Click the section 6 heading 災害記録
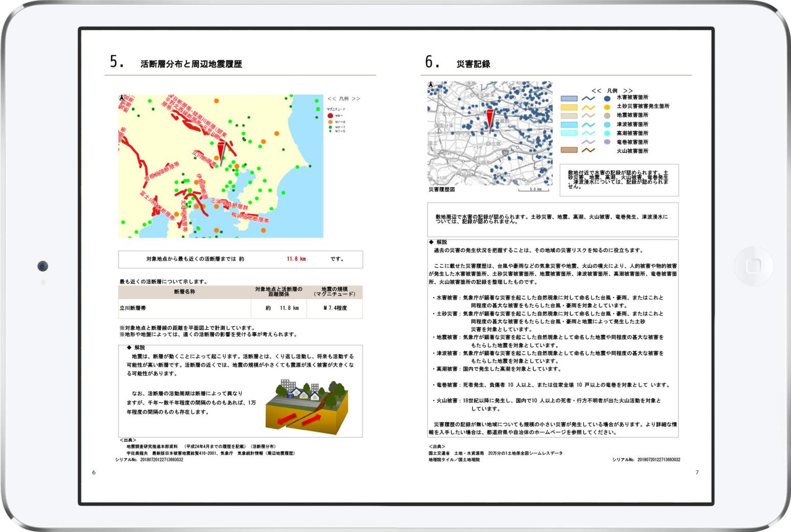Screen dimensions: 791x532 coord(474,64)
